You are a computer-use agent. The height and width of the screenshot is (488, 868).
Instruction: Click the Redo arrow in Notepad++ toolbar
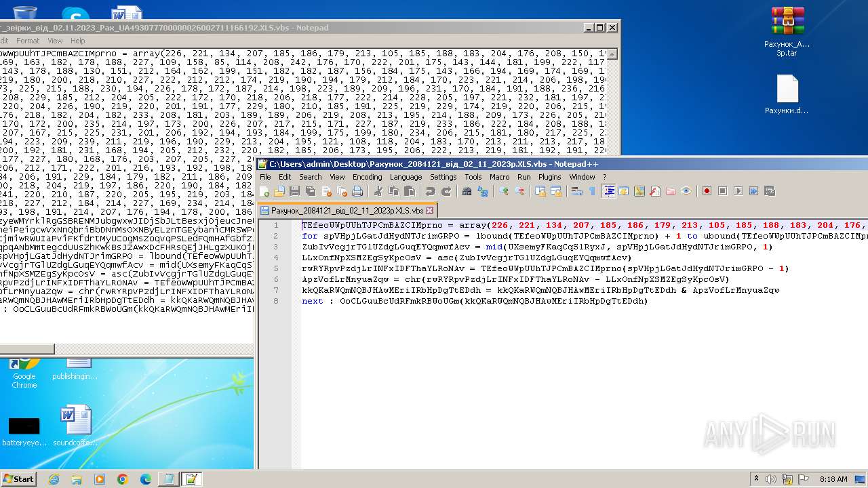pos(446,191)
